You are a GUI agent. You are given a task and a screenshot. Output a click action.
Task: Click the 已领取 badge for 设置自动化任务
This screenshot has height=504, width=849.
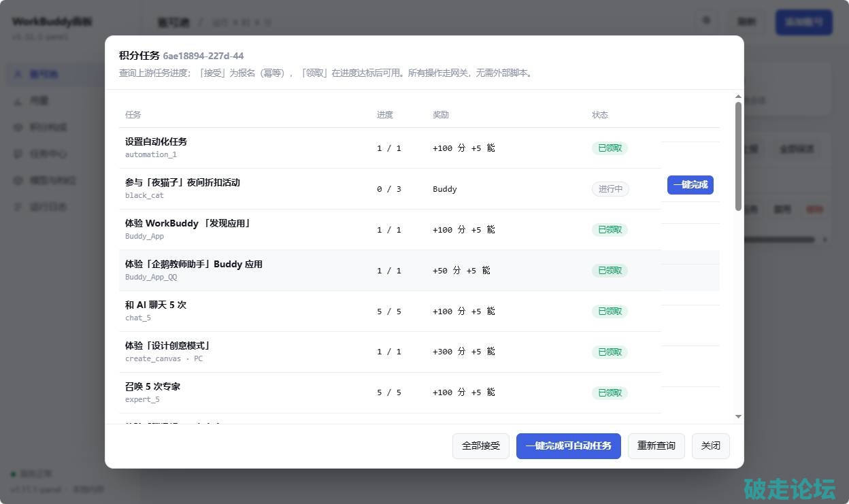pyautogui.click(x=610, y=148)
